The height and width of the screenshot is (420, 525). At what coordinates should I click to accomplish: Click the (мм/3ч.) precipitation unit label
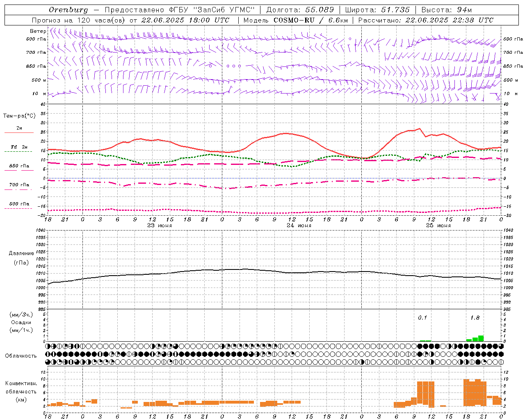point(21,315)
